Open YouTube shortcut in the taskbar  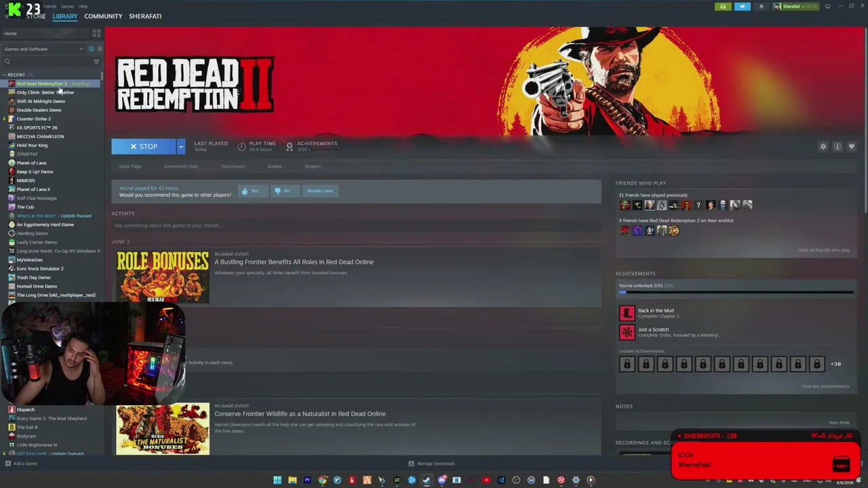[486, 480]
